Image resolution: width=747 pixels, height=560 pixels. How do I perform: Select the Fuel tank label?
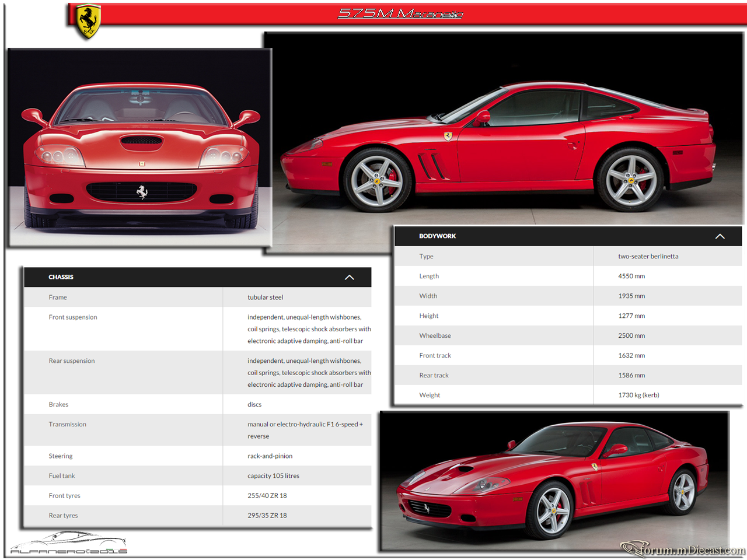tap(62, 476)
